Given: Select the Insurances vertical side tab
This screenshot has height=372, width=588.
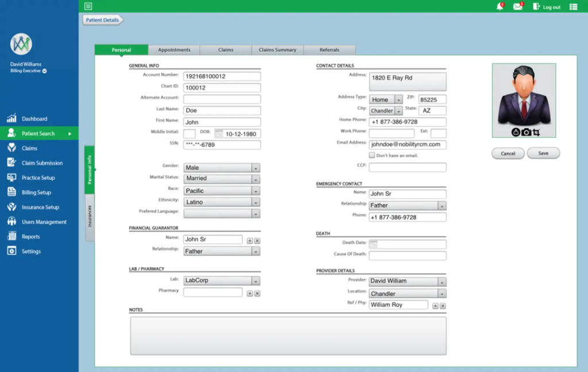Looking at the screenshot, I should click(x=90, y=216).
